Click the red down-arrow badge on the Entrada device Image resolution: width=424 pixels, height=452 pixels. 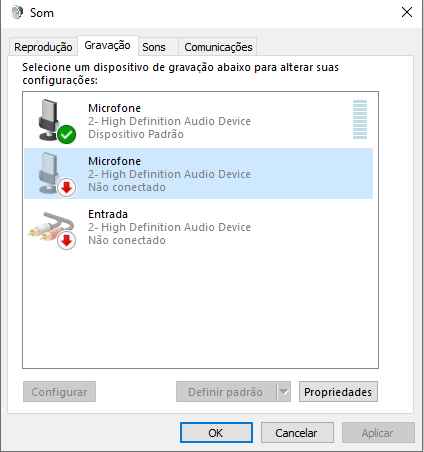[x=67, y=240]
